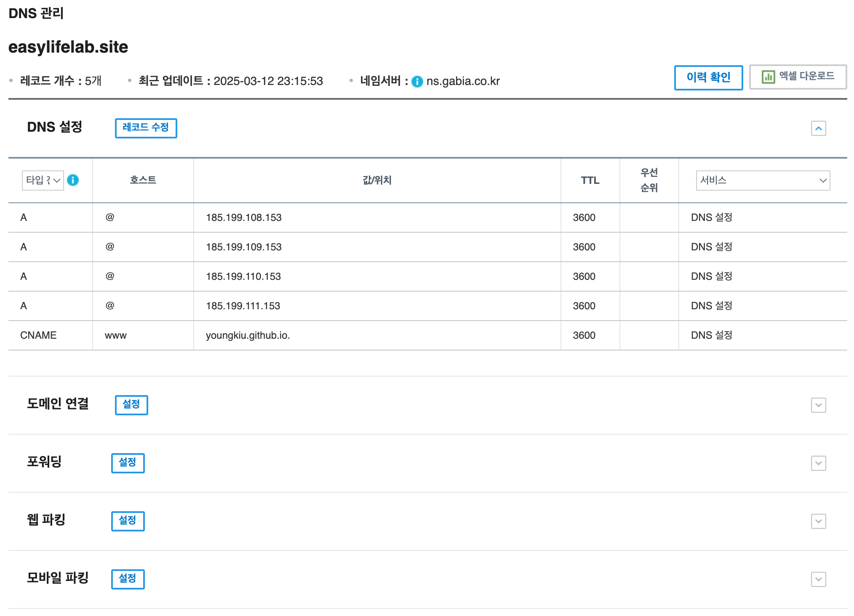Expand the 도메인 연결 section
Viewport: 854px width, 616px height.
pos(818,405)
